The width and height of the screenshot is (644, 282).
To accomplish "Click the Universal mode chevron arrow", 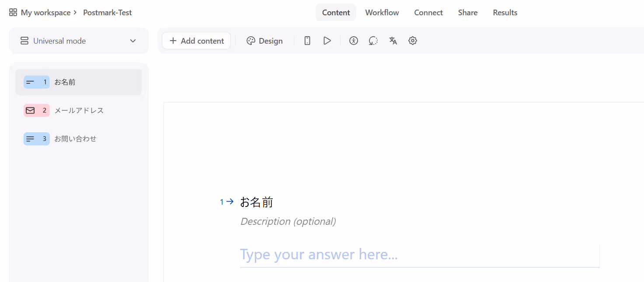I will (x=133, y=41).
